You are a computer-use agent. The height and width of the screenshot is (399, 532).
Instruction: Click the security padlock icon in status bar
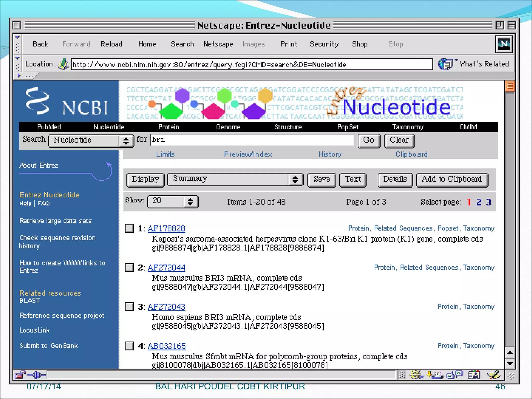click(20, 375)
